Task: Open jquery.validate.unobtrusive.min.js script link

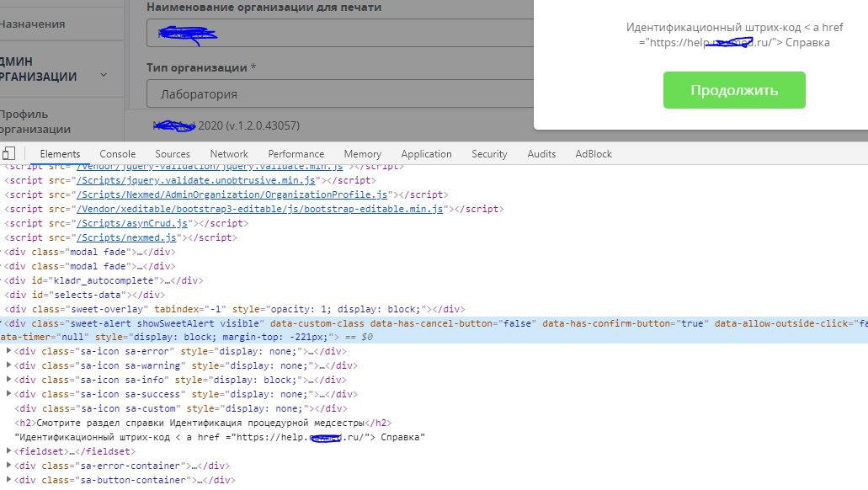Action: [x=196, y=180]
